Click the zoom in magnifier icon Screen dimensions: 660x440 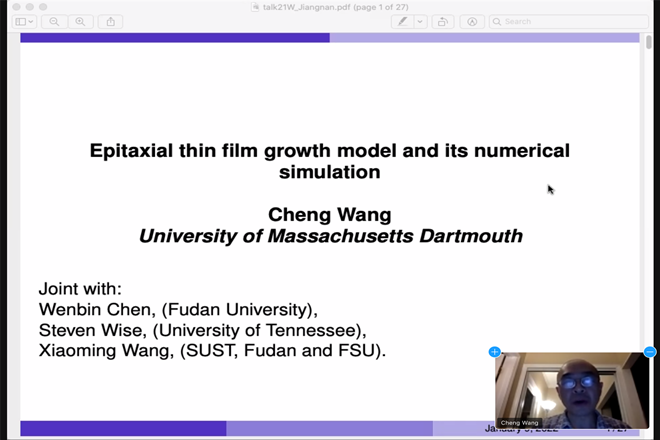pyautogui.click(x=80, y=21)
